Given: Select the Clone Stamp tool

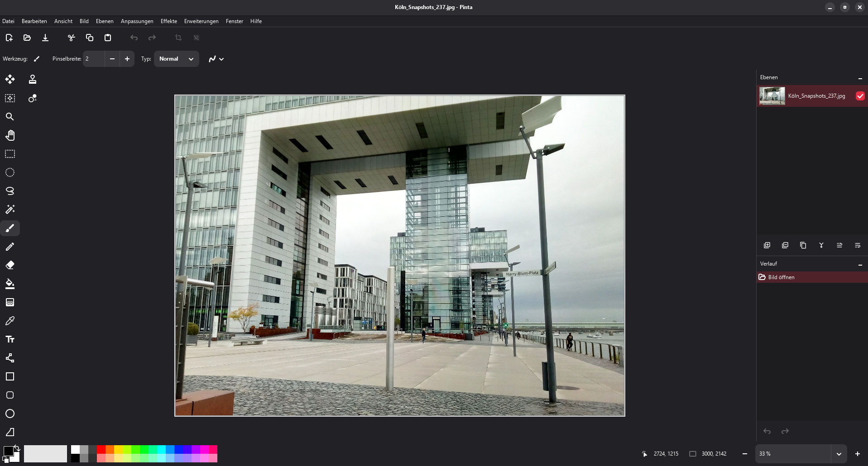Looking at the screenshot, I should 33,80.
